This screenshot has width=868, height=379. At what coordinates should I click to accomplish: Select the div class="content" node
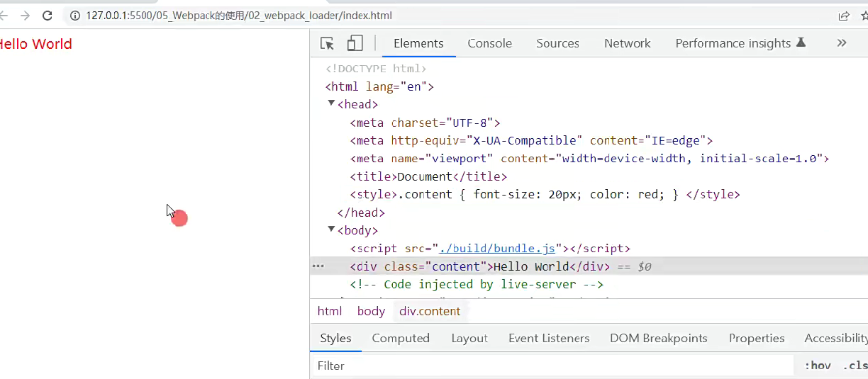click(480, 266)
